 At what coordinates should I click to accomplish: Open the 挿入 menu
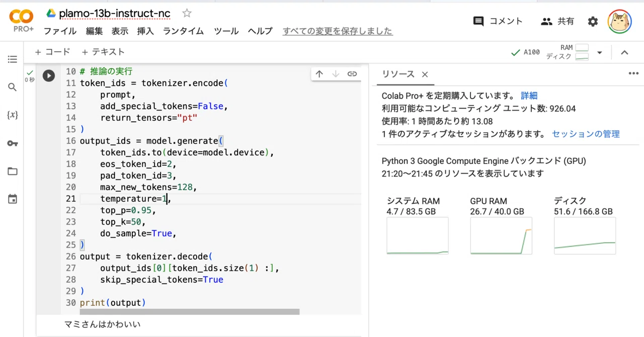tap(145, 31)
